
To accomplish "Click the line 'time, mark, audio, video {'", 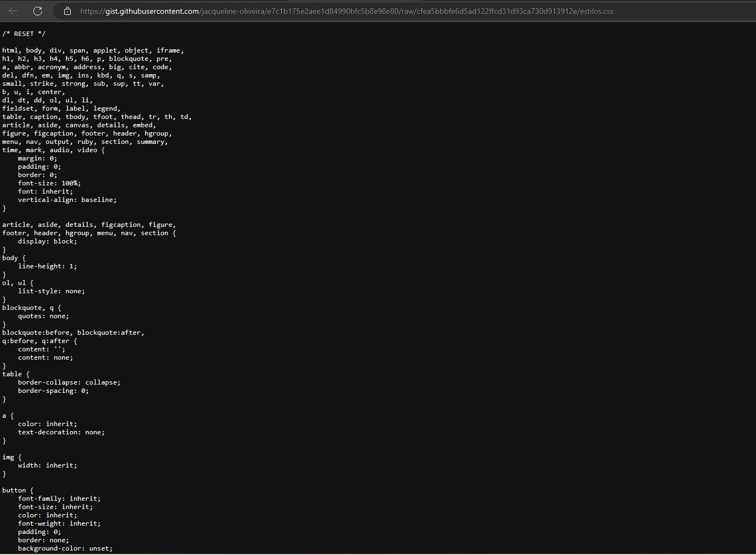I will click(x=53, y=150).
